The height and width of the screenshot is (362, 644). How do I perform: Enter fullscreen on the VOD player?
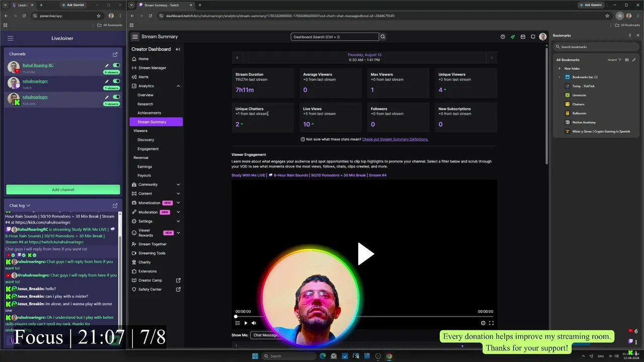[x=491, y=323]
